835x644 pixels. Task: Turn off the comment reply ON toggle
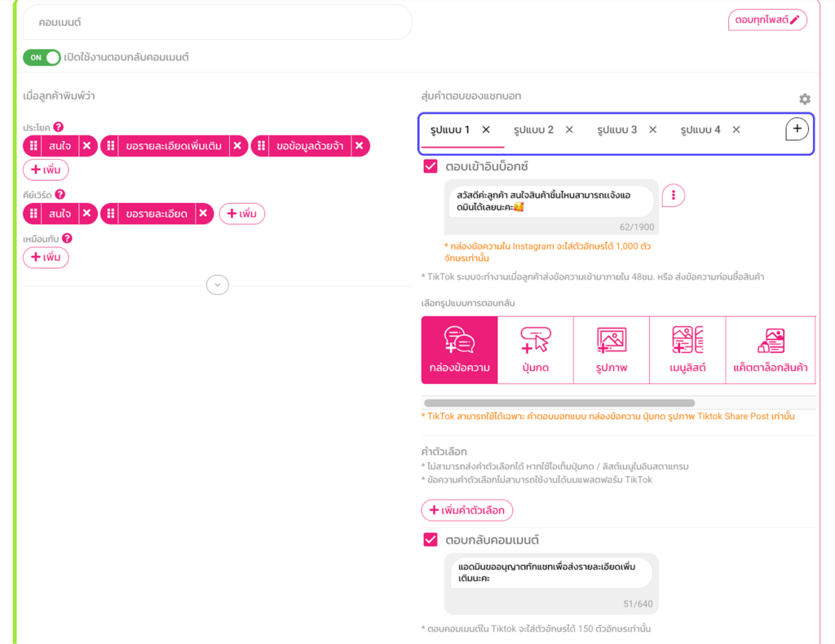pos(42,58)
